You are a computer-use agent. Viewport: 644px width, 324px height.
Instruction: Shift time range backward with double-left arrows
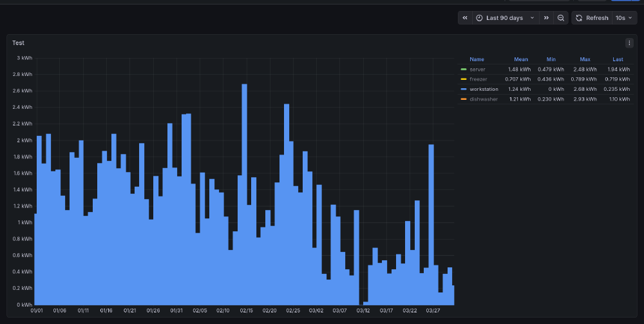[465, 18]
